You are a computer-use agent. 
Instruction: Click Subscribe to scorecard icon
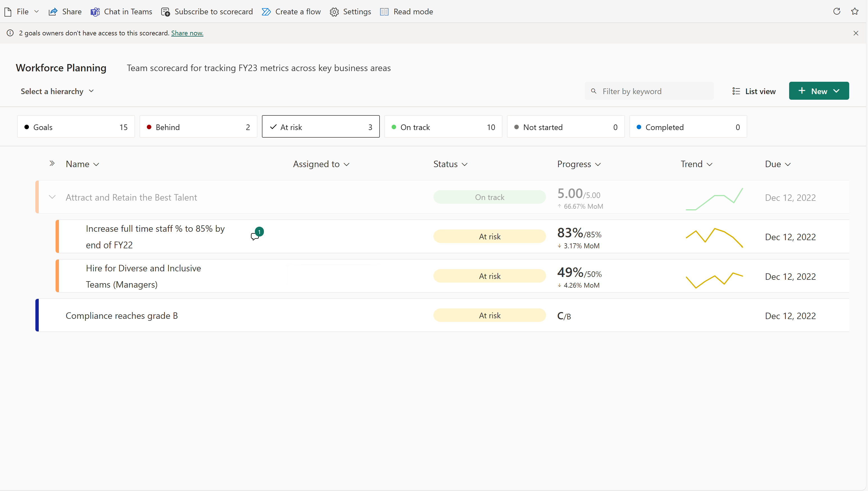point(166,11)
